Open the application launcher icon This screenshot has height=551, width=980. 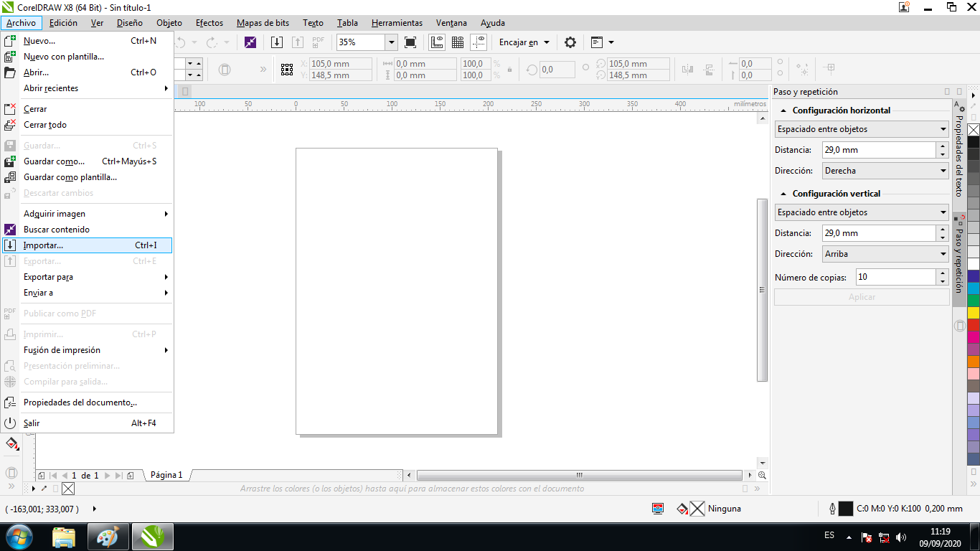point(597,42)
